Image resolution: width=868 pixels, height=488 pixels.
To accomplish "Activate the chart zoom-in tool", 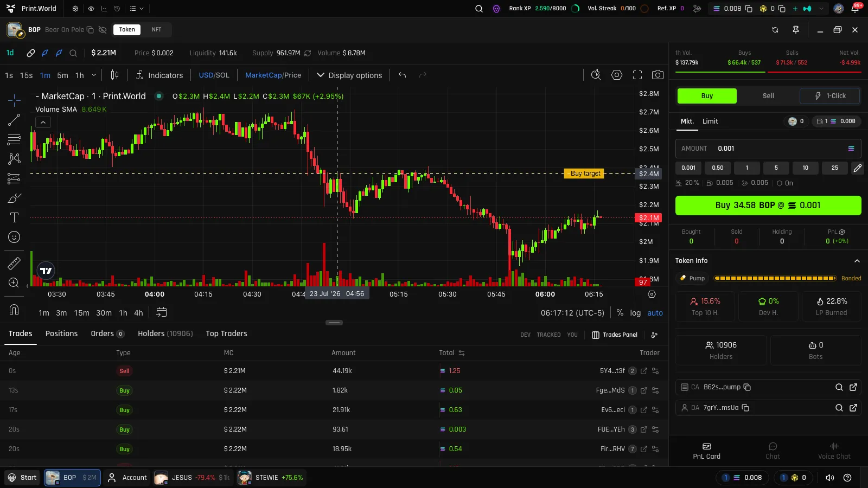I will point(14,282).
